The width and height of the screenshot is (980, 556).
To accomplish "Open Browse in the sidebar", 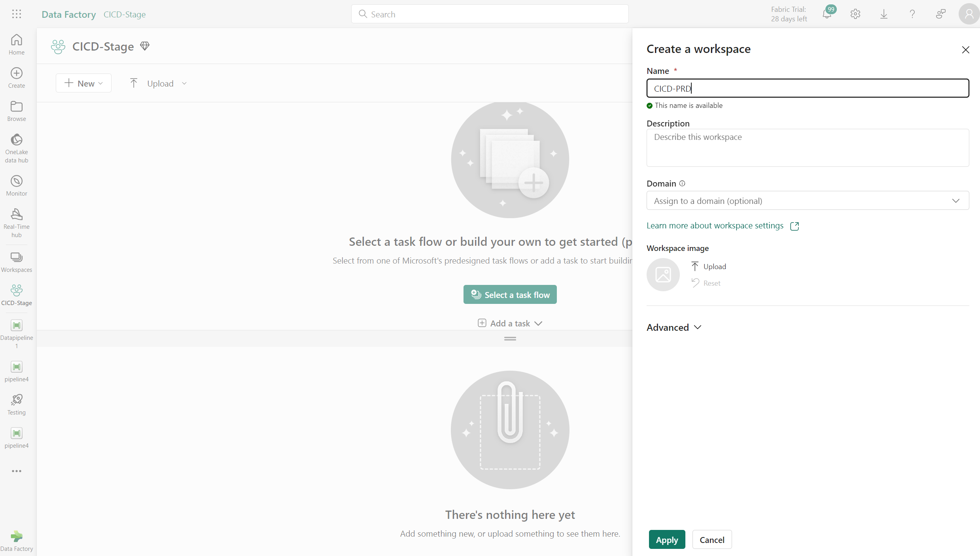I will (x=17, y=111).
